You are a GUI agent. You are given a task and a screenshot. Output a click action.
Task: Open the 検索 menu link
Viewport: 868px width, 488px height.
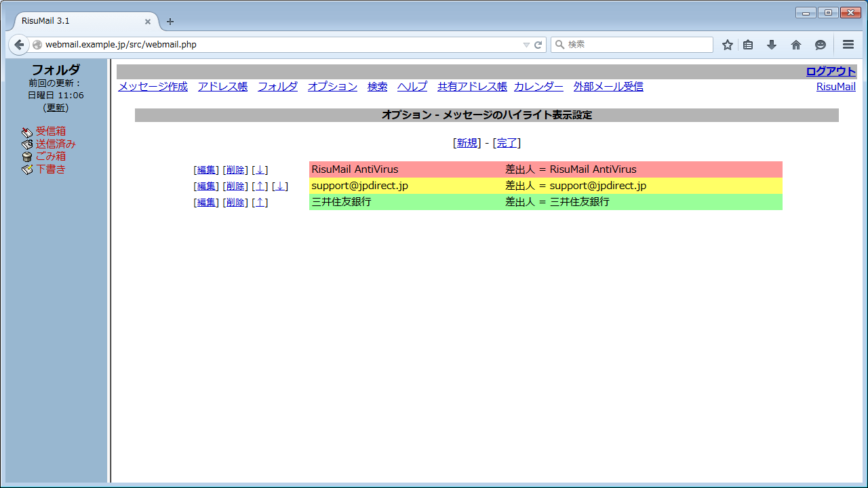377,87
